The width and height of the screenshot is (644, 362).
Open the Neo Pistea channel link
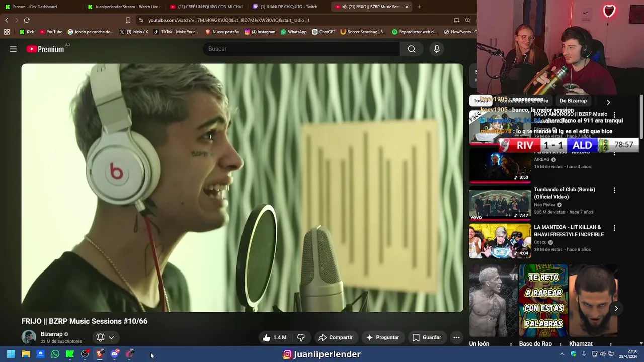click(x=544, y=205)
